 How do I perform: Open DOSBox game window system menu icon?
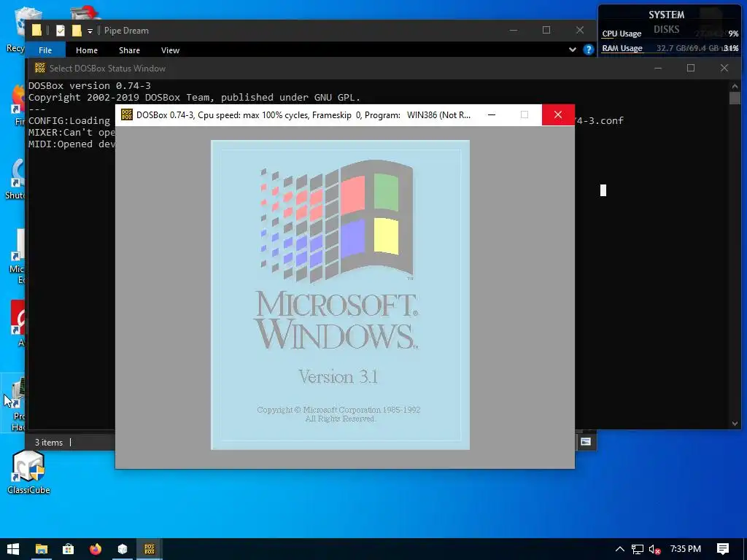click(127, 114)
